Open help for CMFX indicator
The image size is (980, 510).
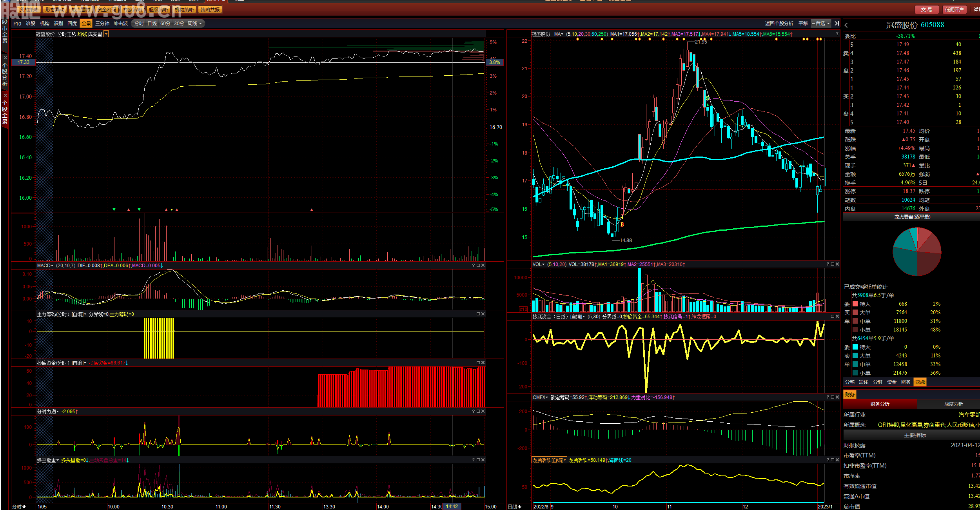pyautogui.click(x=828, y=397)
